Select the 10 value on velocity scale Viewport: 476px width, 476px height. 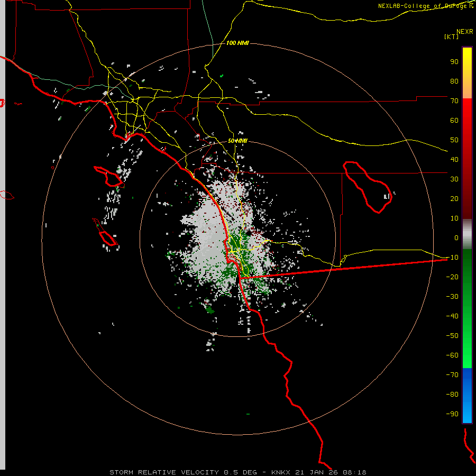point(454,218)
